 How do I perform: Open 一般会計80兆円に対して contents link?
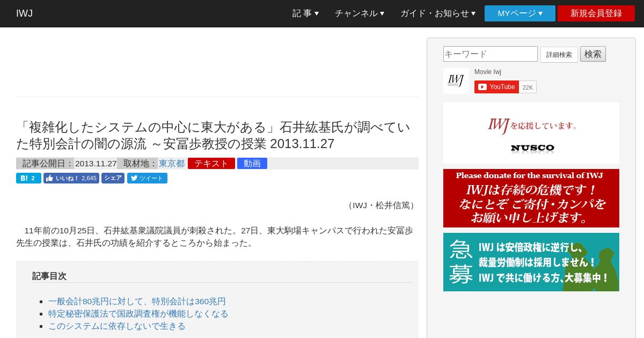(137, 301)
